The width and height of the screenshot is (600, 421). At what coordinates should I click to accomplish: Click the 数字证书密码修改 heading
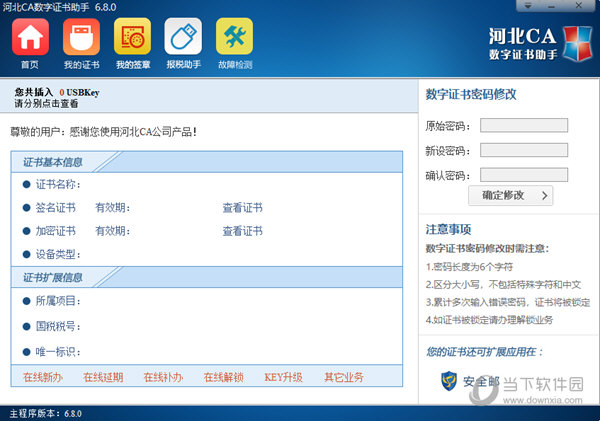[x=471, y=94]
